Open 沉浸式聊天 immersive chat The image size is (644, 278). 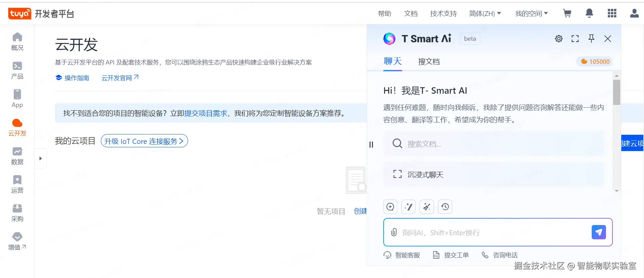pyautogui.click(x=494, y=174)
